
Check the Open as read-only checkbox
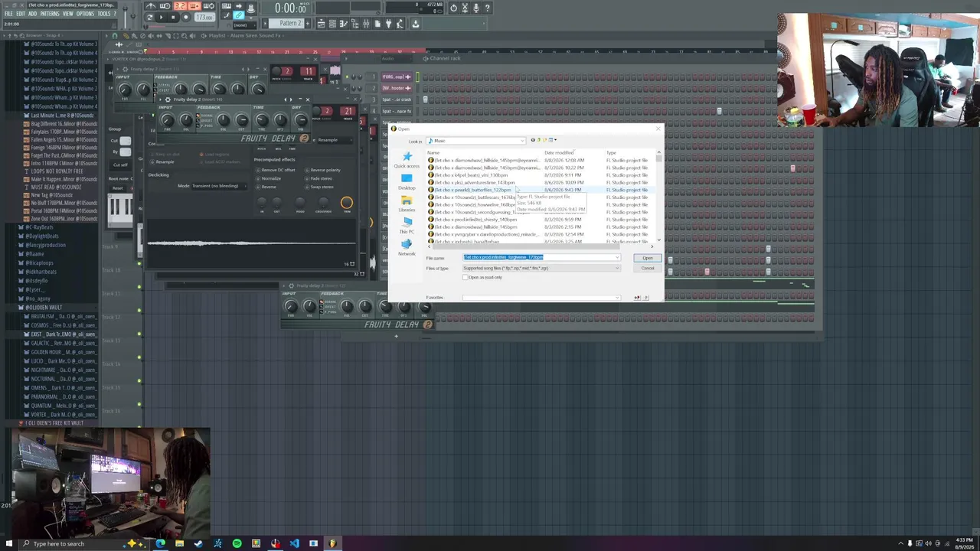[465, 277]
